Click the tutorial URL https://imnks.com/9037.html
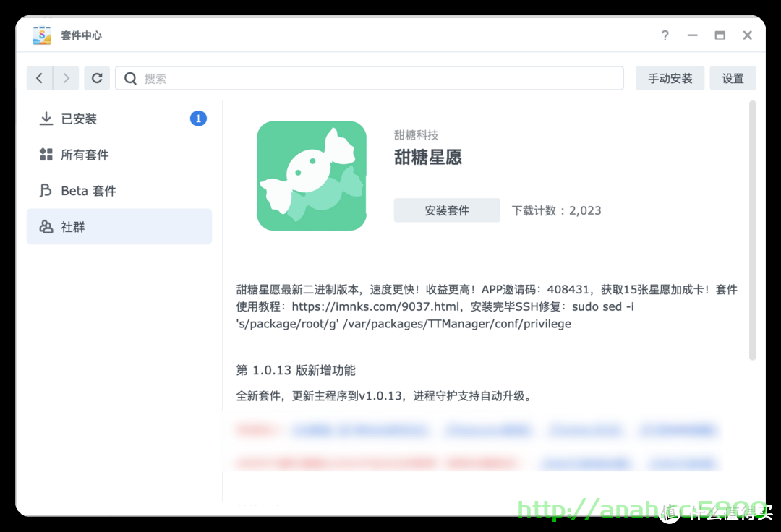Image resolution: width=781 pixels, height=532 pixels. [375, 306]
